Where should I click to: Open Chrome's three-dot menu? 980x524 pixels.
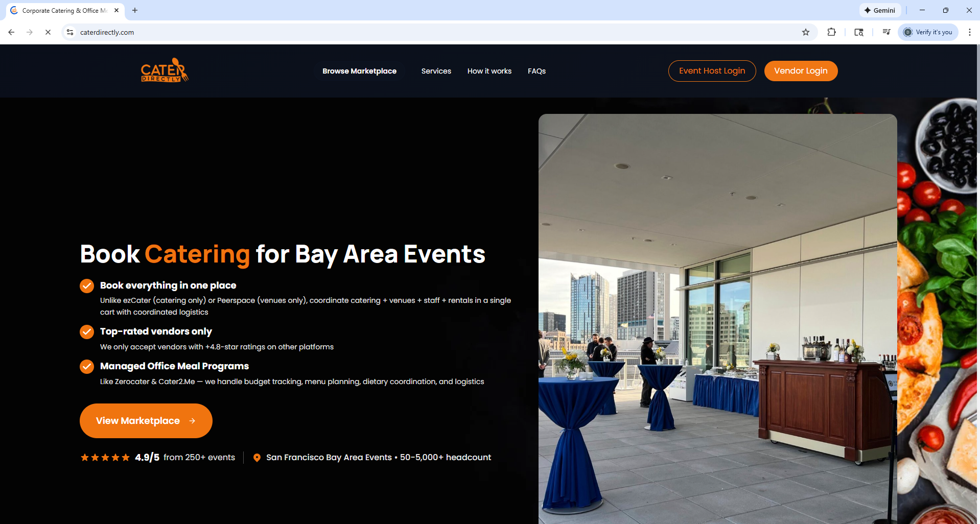[969, 32]
